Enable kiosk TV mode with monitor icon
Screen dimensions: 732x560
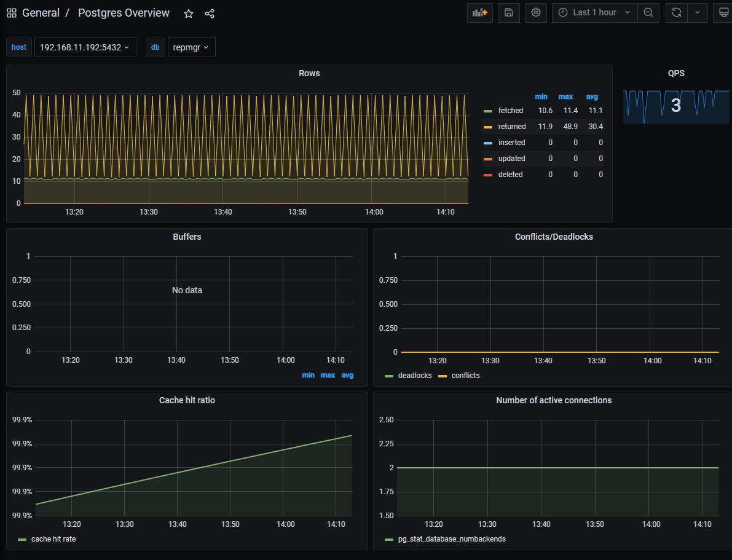pyautogui.click(x=723, y=12)
